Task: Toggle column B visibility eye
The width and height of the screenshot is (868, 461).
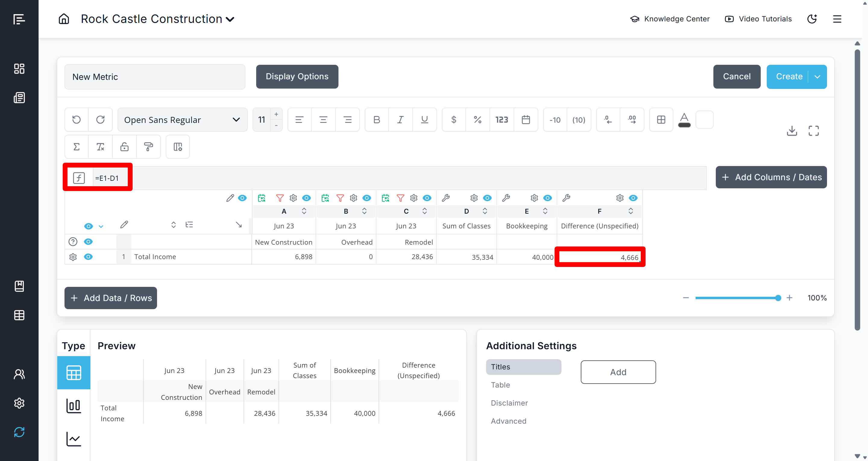Action: click(366, 198)
